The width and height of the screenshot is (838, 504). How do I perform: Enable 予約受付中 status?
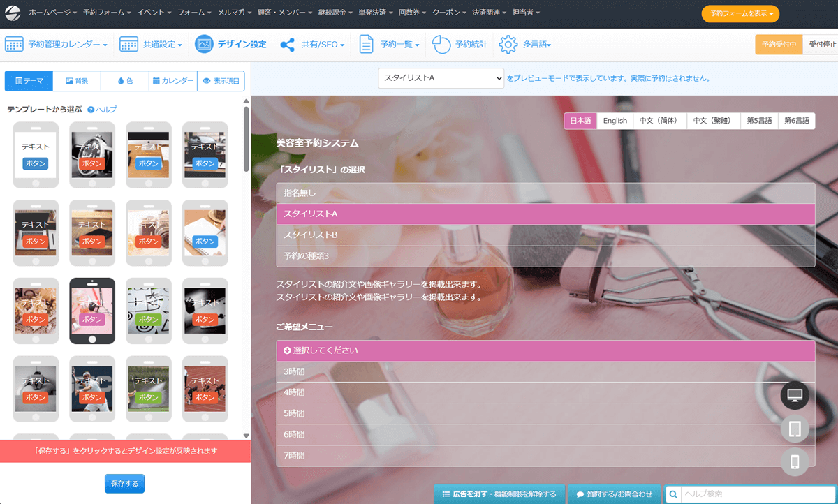778,45
